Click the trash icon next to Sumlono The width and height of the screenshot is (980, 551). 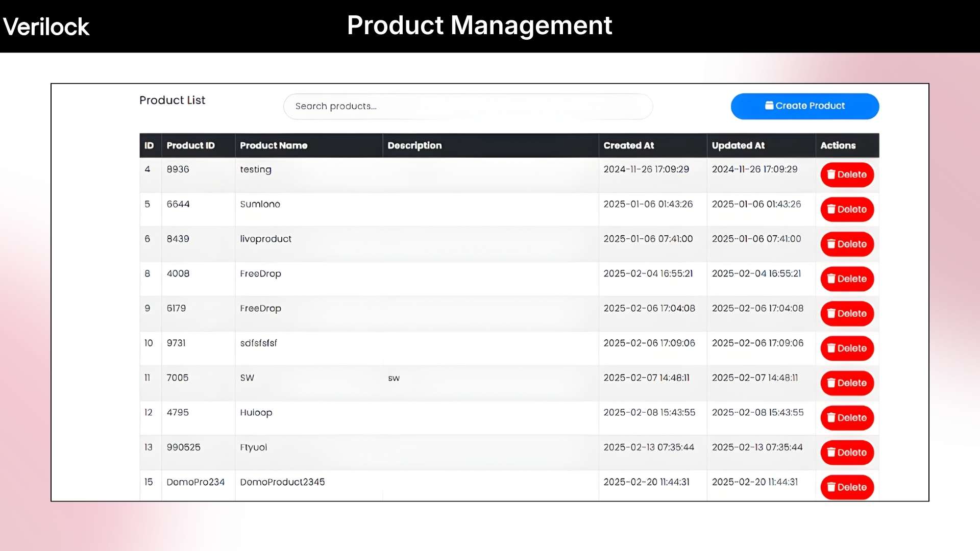tap(832, 209)
